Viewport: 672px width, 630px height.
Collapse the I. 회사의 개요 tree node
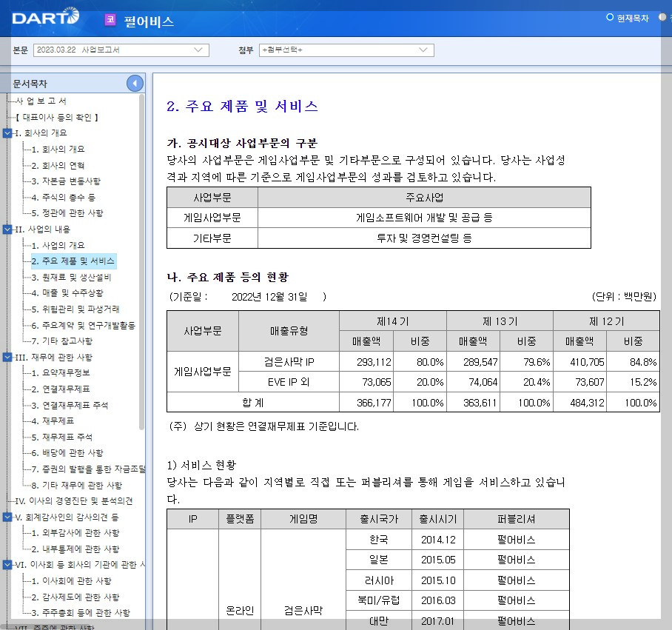pyautogui.click(x=7, y=133)
